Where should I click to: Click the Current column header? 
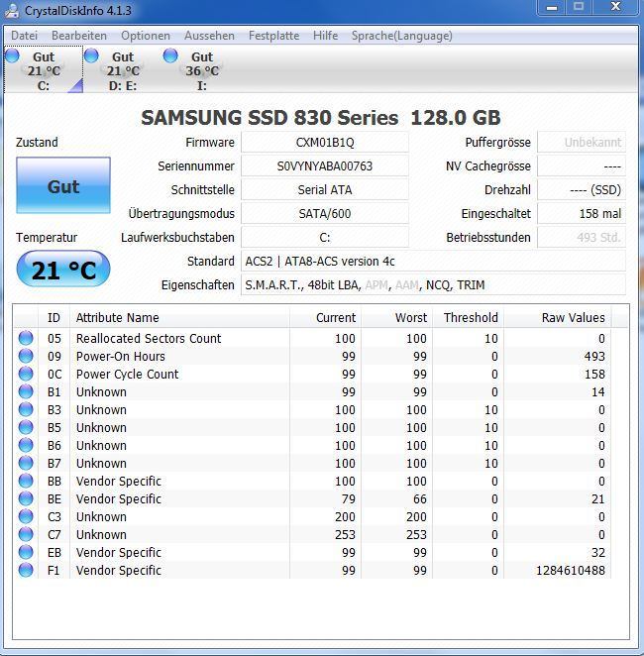pos(325,317)
